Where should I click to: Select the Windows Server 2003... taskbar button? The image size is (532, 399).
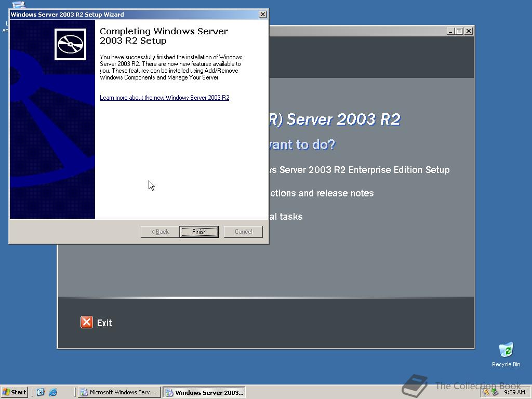pos(205,393)
